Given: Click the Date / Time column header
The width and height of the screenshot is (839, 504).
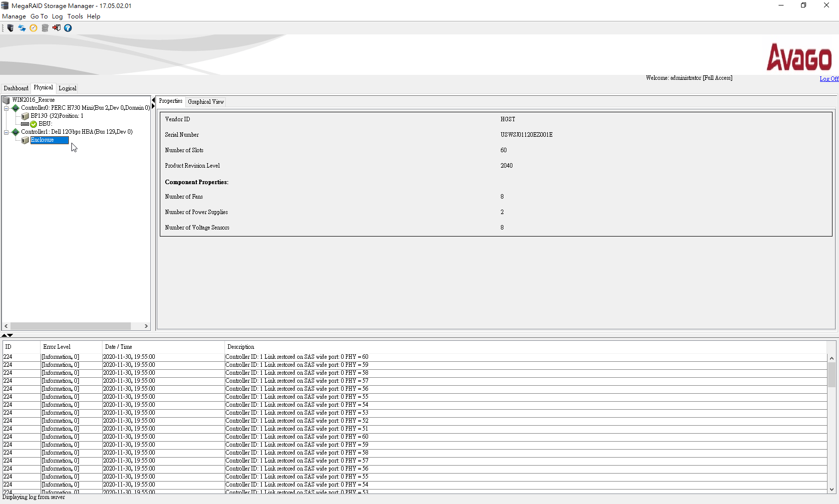Looking at the screenshot, I should click(x=163, y=347).
